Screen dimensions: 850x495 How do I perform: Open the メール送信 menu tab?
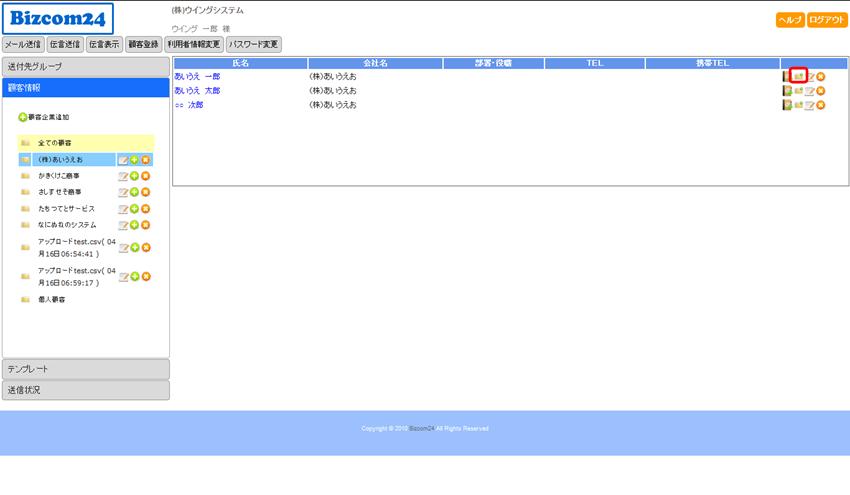(x=23, y=44)
